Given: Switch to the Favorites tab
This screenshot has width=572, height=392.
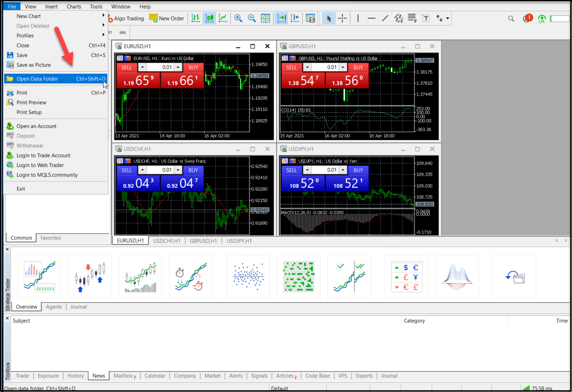Looking at the screenshot, I should point(51,238).
